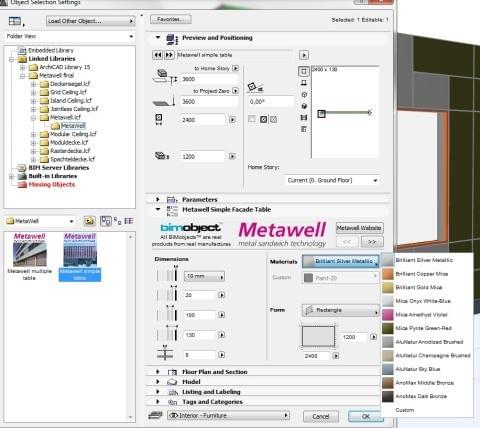This screenshot has height=428, width=480.
Task: Open the Folder View dropdown
Action: coord(70,36)
